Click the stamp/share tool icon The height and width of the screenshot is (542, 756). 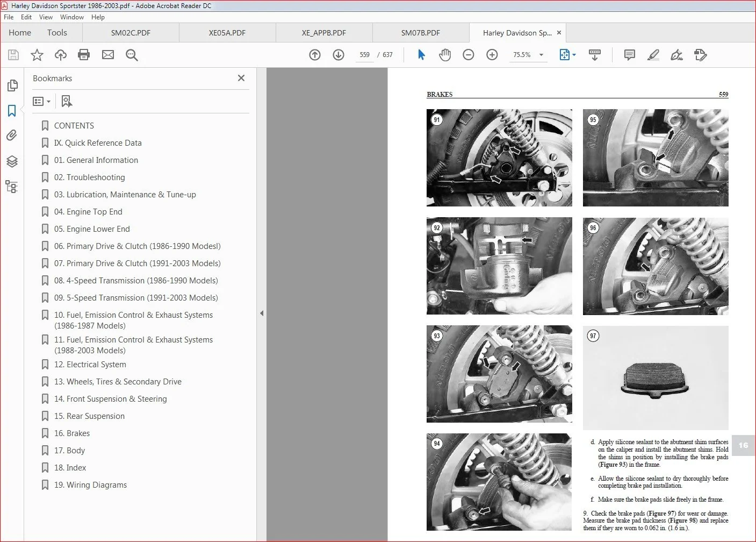pos(701,55)
